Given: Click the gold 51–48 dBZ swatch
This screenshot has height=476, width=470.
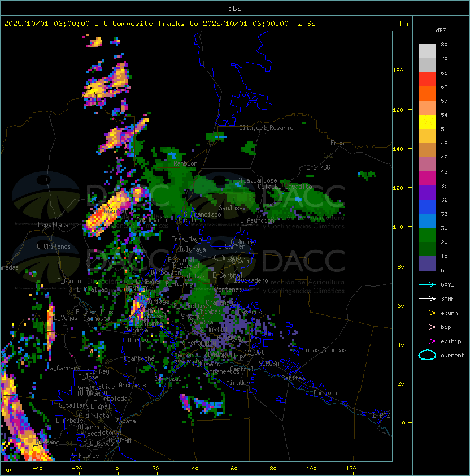Looking at the screenshot, I should coord(427,136).
